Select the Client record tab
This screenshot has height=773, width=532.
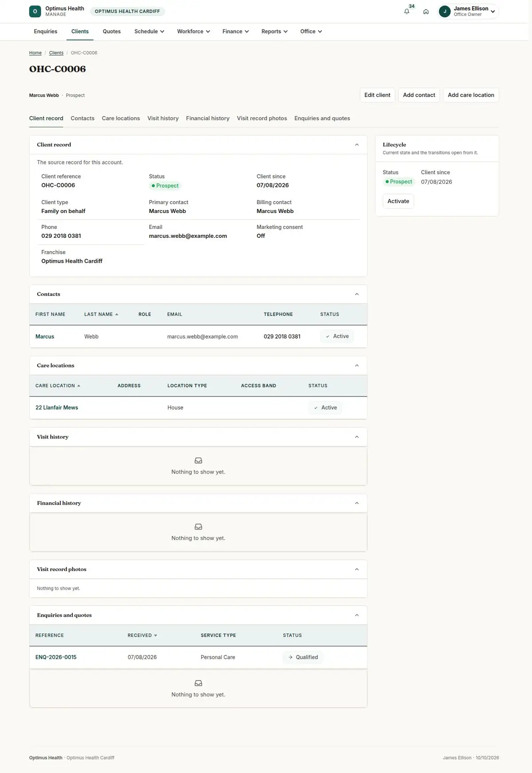(x=46, y=118)
